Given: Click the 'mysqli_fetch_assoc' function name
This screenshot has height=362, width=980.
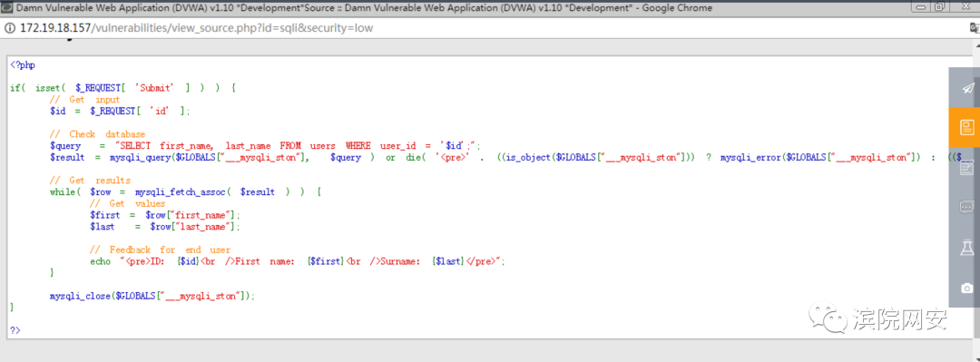Looking at the screenshot, I should click(180, 192).
